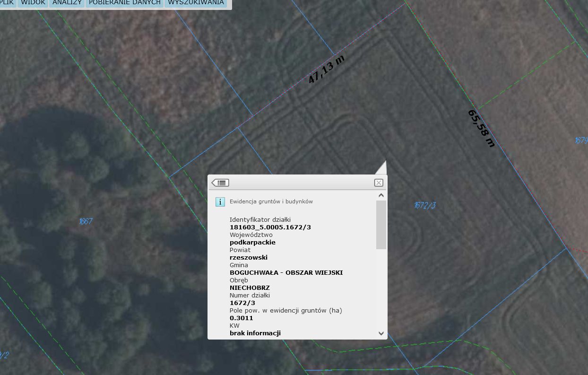Click the blue info icon in popup

[x=220, y=202]
